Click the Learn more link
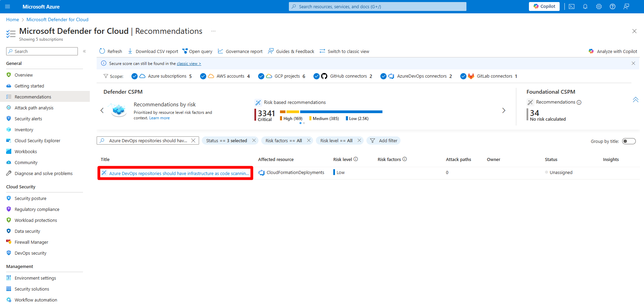The image size is (644, 308). pos(159,118)
